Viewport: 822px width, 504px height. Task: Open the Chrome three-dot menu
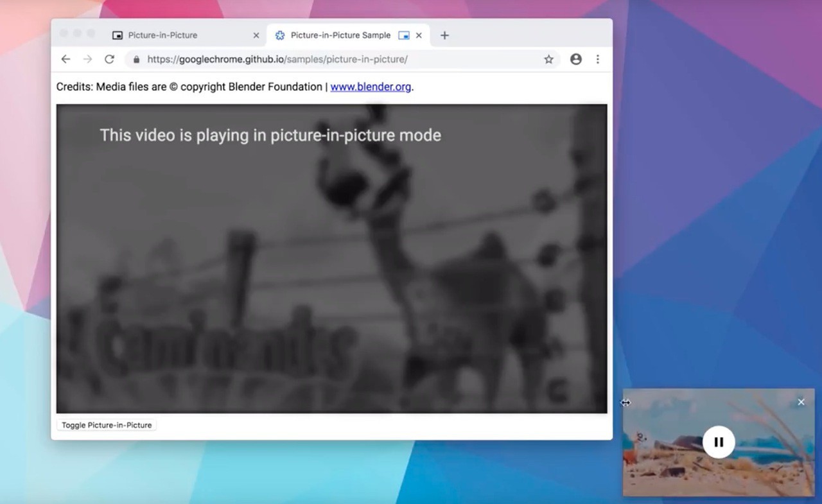click(597, 59)
